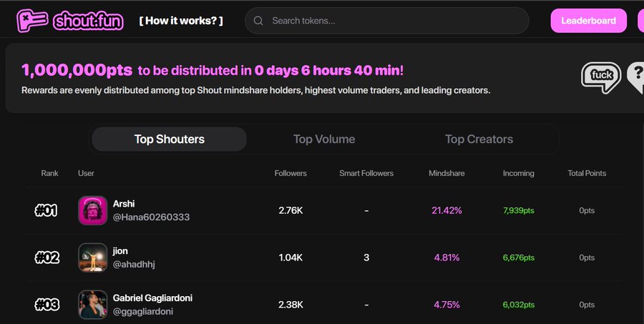Click the Mindshare column header
The width and height of the screenshot is (644, 324).
[x=447, y=173]
